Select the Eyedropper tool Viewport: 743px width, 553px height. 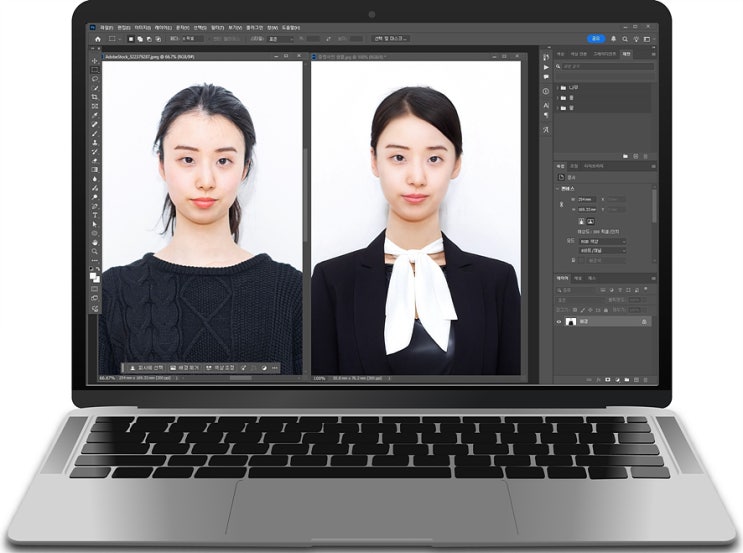(95, 115)
